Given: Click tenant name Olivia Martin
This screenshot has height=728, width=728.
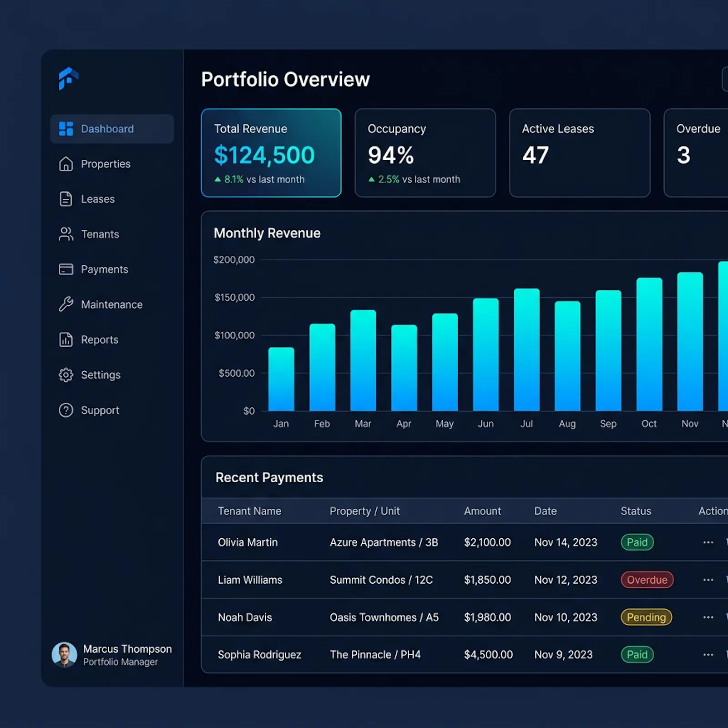Looking at the screenshot, I should 248,542.
